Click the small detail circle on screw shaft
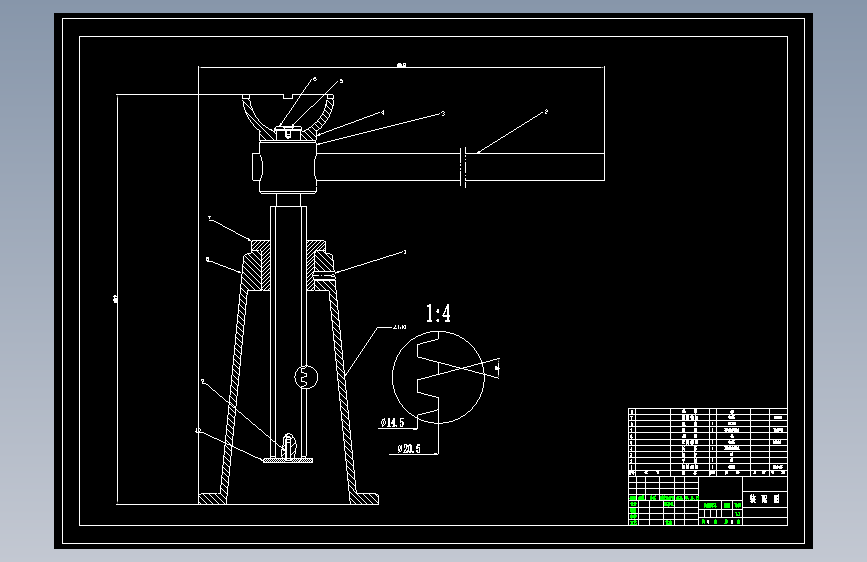The width and height of the screenshot is (867, 562). [x=306, y=377]
